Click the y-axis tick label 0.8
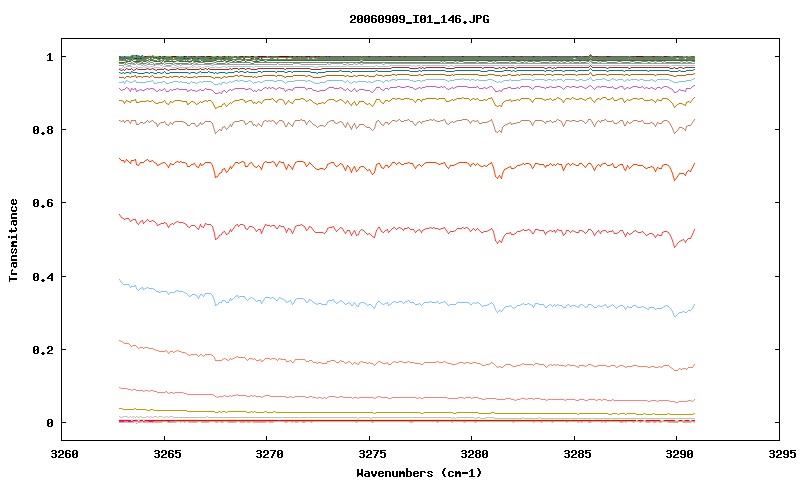This screenshot has width=800, height=480. click(x=43, y=130)
